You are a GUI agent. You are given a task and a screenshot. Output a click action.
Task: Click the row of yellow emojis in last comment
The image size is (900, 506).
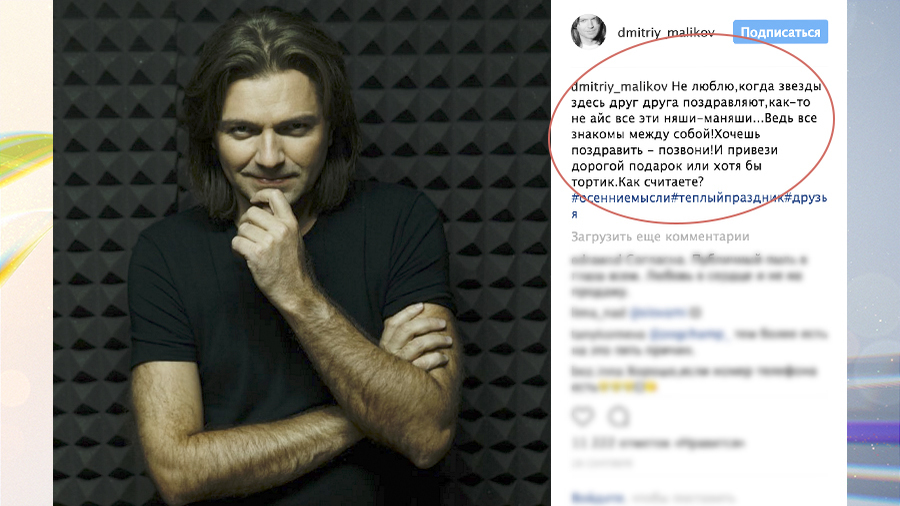[627, 387]
